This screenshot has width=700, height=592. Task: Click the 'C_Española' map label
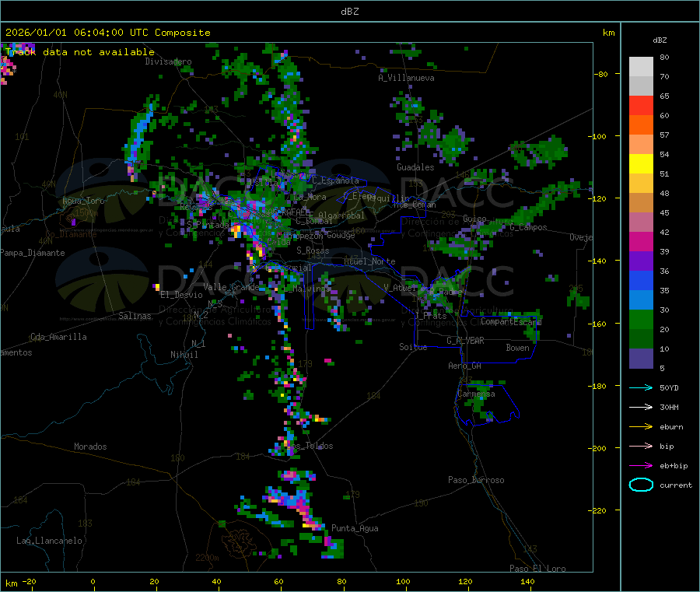coord(335,180)
